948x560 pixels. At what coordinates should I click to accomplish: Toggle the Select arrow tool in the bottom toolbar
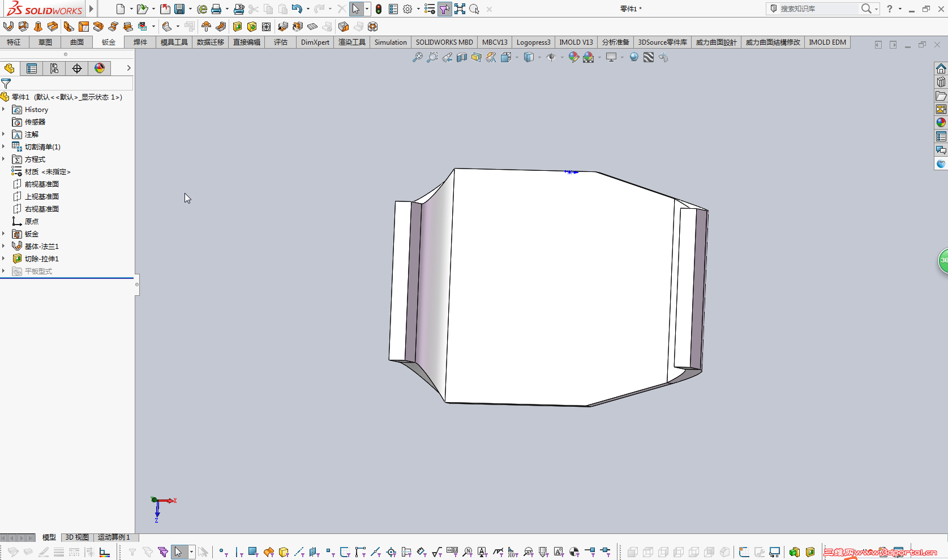pyautogui.click(x=178, y=552)
